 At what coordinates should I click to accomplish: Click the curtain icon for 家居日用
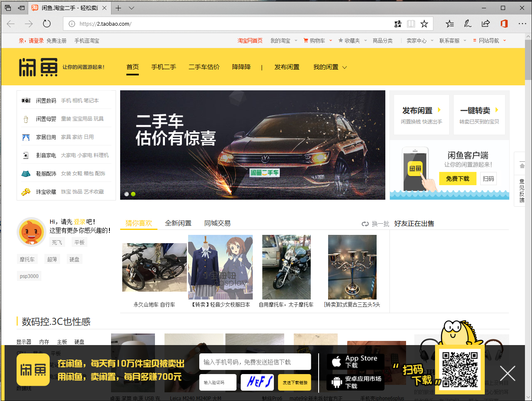pyautogui.click(x=26, y=137)
